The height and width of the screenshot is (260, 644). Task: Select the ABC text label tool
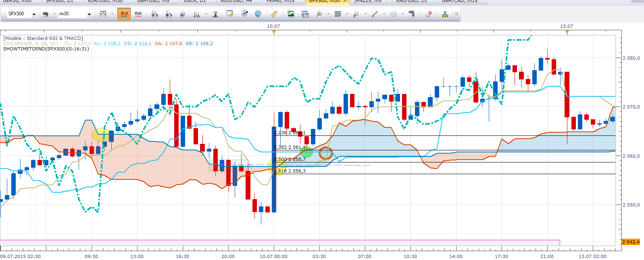point(412,14)
